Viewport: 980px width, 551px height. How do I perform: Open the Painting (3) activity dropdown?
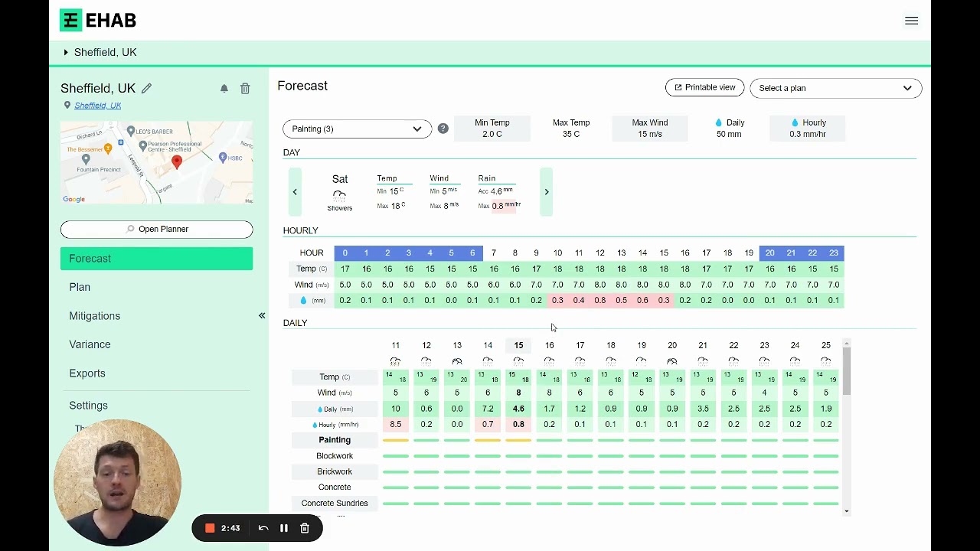[x=357, y=129]
